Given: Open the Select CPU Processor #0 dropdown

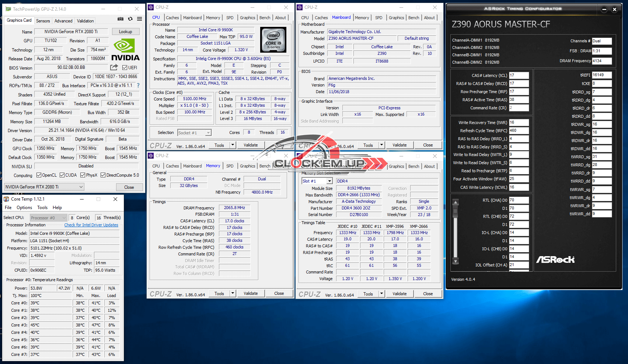Looking at the screenshot, I should point(48,218).
